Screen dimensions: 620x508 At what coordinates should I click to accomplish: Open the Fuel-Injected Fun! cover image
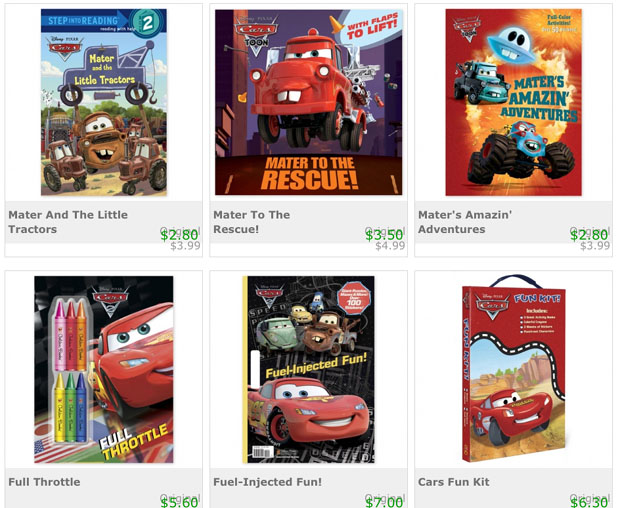pos(308,369)
